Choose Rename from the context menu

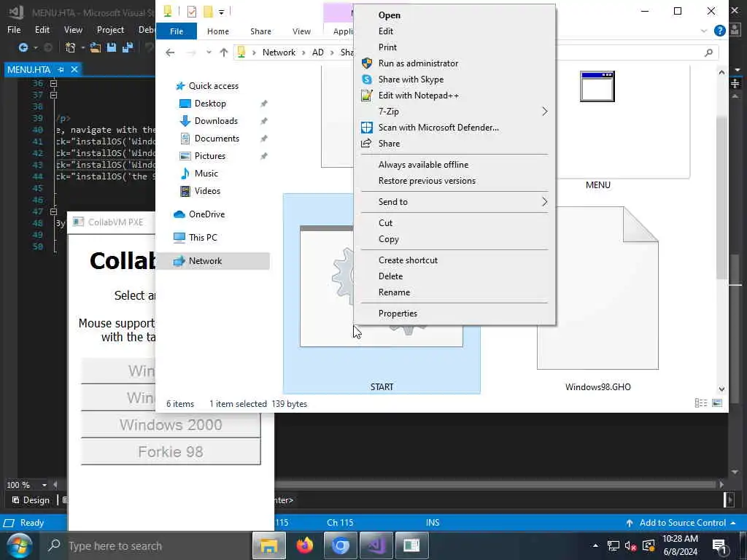pos(394,292)
